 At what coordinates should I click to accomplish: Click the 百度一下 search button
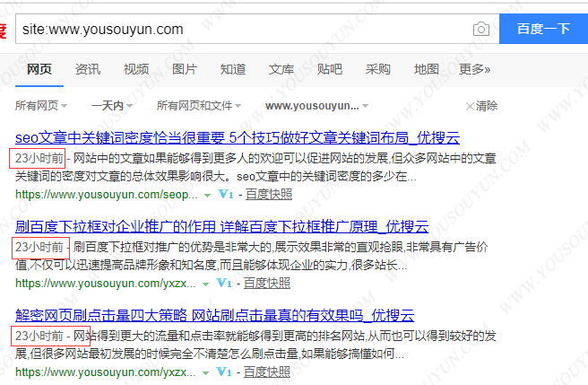[x=543, y=29]
